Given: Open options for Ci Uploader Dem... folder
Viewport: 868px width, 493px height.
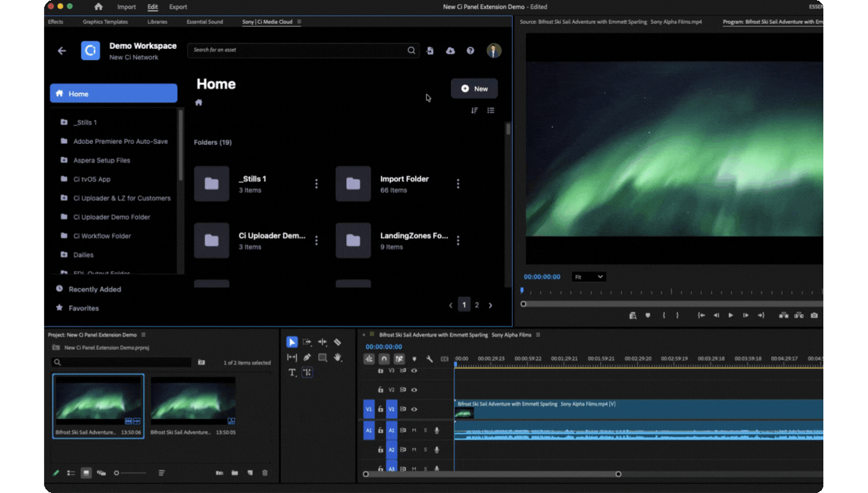Looking at the screenshot, I should [x=316, y=240].
